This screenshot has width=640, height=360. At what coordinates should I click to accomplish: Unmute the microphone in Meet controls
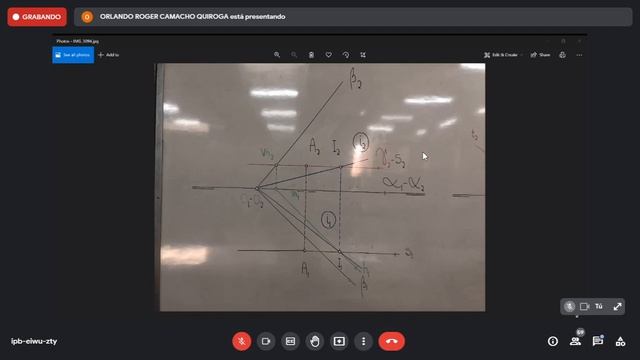(242, 341)
